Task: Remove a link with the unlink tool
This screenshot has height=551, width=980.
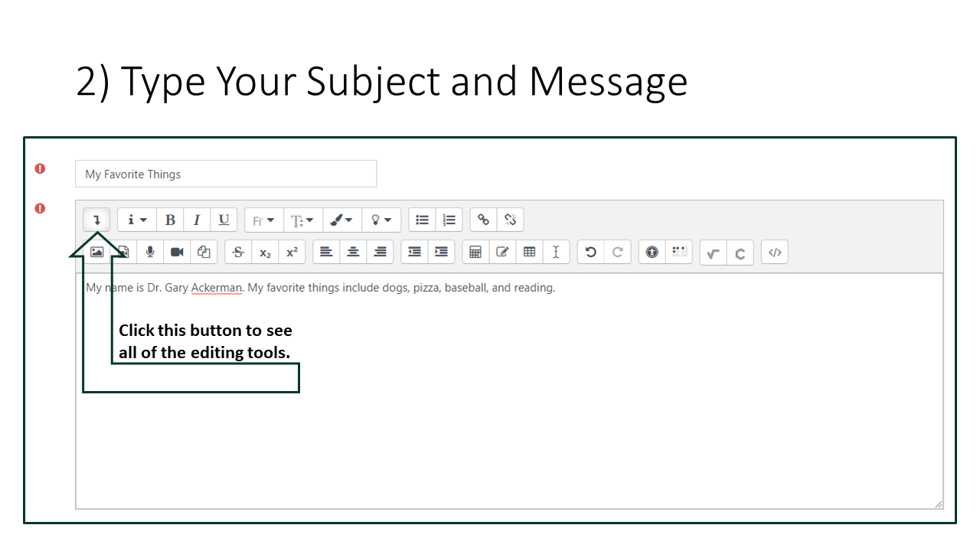Action: [x=510, y=220]
